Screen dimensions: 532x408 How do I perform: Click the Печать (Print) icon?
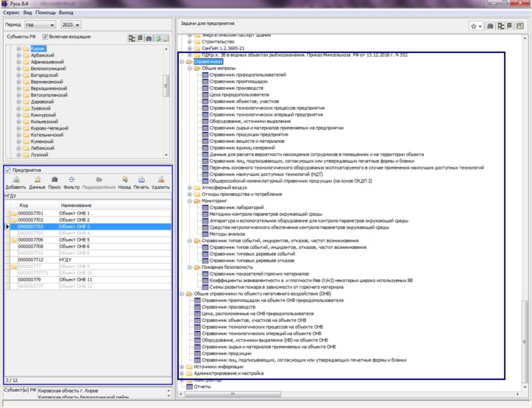pos(141,180)
